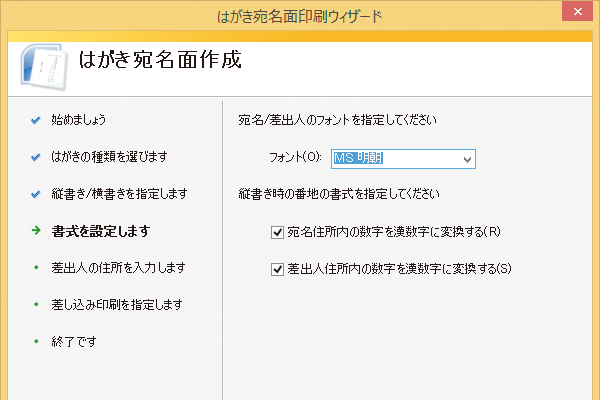The height and width of the screenshot is (400, 600).
Task: Click the 縦書き時の番地の書式を指定してください text
Action: click(339, 194)
